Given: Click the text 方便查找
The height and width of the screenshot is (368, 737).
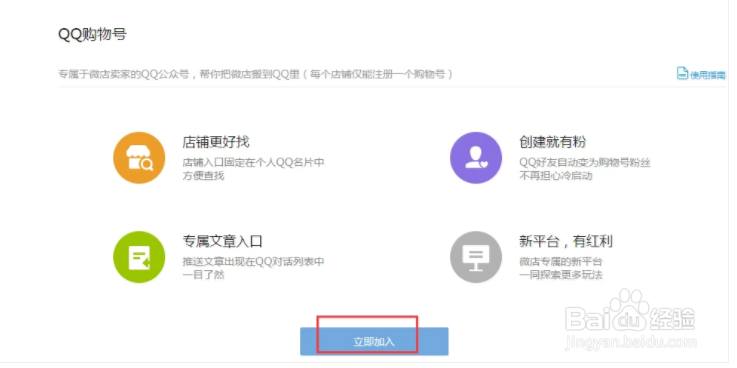Looking at the screenshot, I should tap(203, 176).
